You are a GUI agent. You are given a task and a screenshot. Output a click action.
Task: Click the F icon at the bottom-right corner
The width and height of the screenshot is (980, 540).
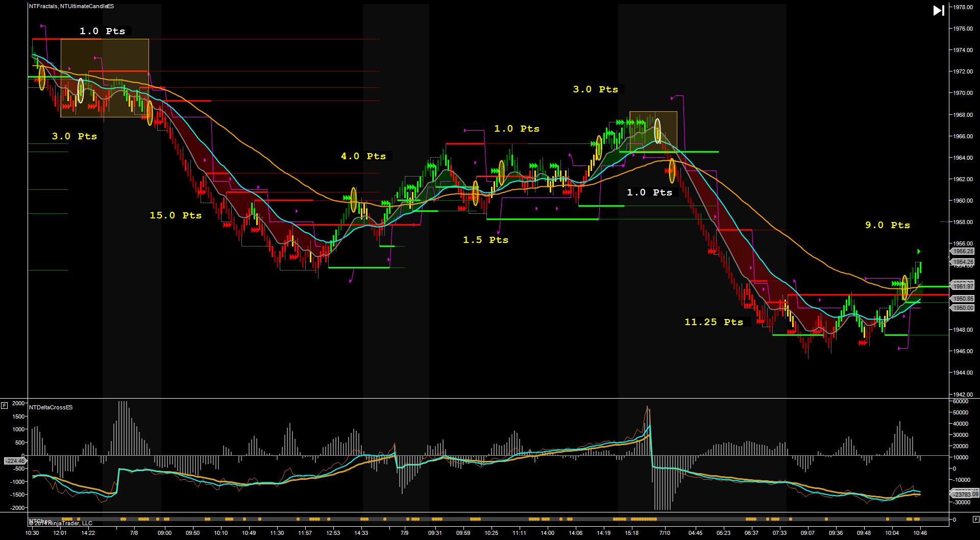(976, 520)
